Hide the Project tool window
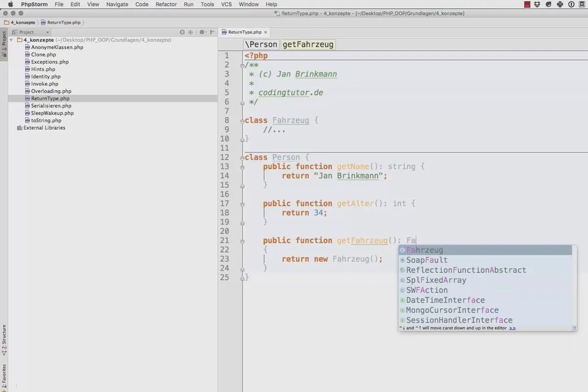Viewport: 588px width, 392px height. click(x=212, y=32)
